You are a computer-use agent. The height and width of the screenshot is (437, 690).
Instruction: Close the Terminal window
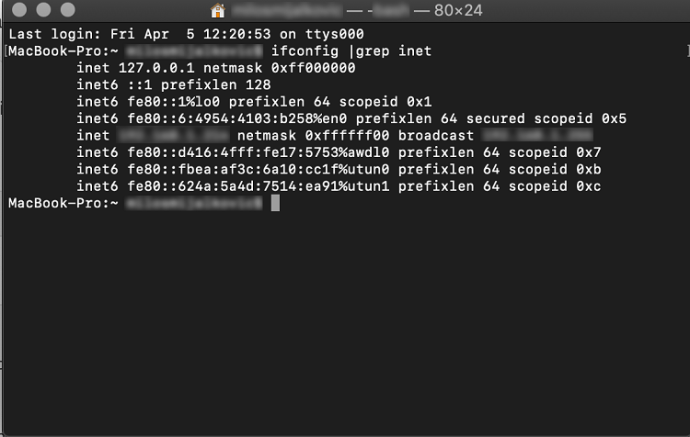click(19, 10)
